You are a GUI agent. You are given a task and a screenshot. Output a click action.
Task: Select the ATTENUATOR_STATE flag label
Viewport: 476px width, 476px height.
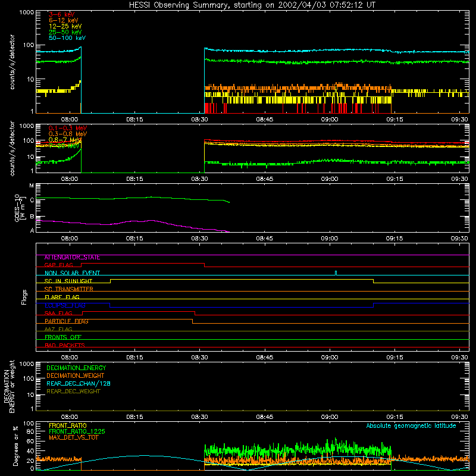point(72,258)
